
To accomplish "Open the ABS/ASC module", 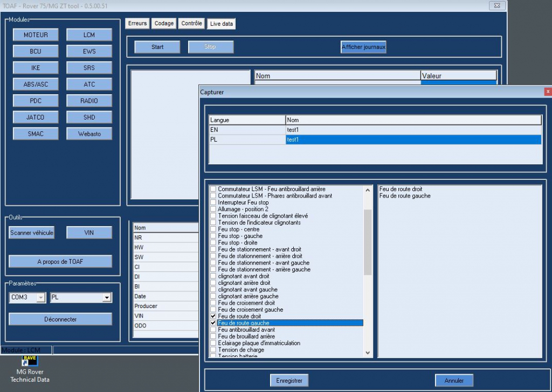I will point(36,85).
